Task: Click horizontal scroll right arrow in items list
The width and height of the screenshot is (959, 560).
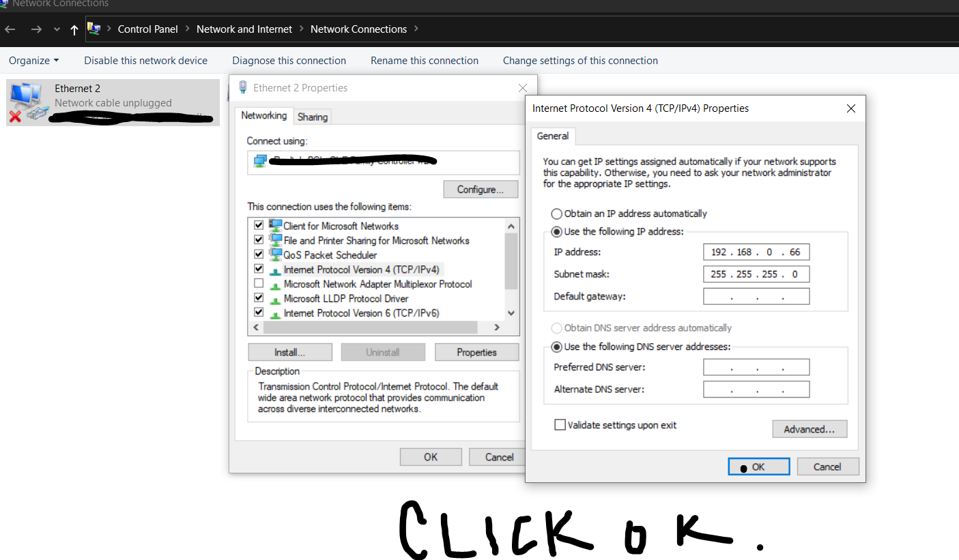Action: [x=497, y=327]
